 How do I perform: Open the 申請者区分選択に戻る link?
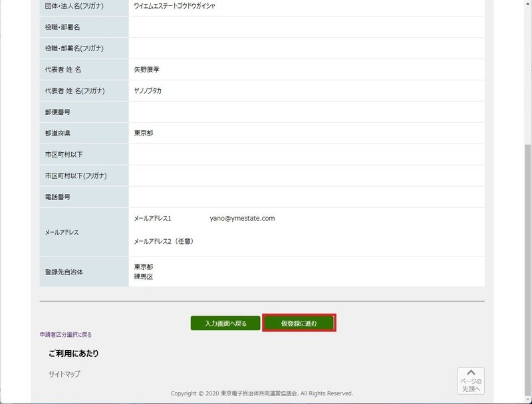tap(65, 334)
